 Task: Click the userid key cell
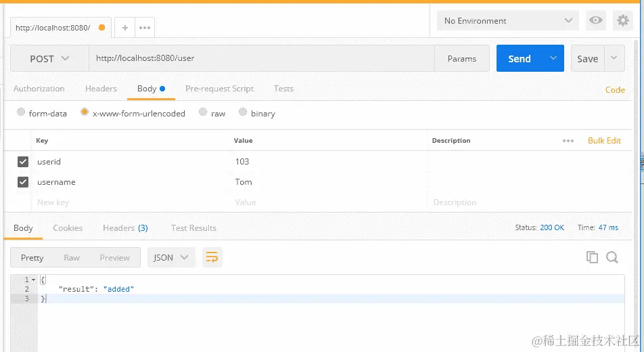130,162
